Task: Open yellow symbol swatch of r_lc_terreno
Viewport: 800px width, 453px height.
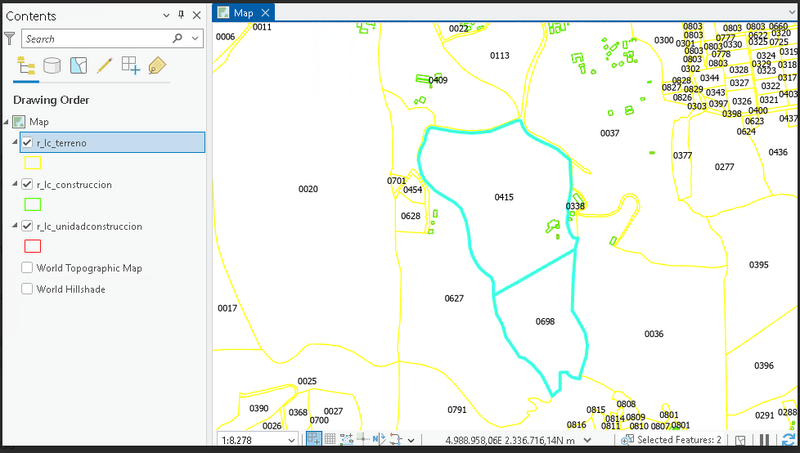Action: click(32, 162)
